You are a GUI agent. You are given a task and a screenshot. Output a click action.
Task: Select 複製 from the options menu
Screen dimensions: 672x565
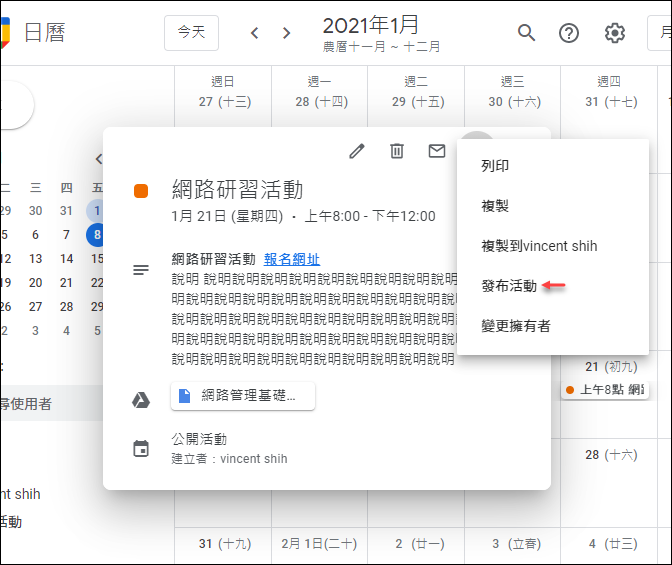point(553,206)
